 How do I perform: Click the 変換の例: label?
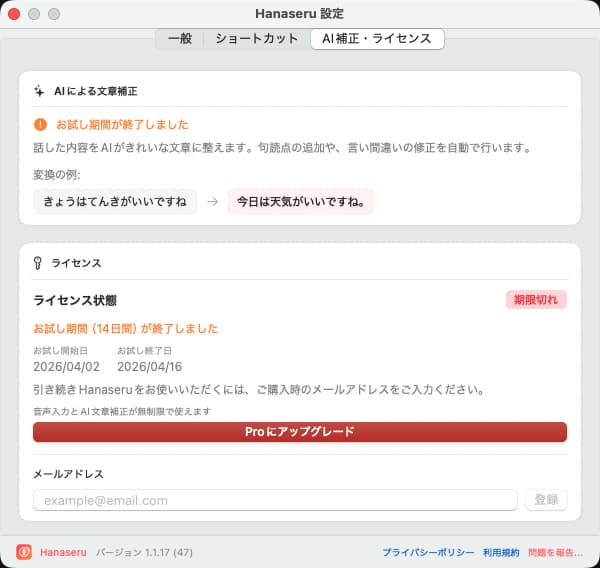pos(57,175)
